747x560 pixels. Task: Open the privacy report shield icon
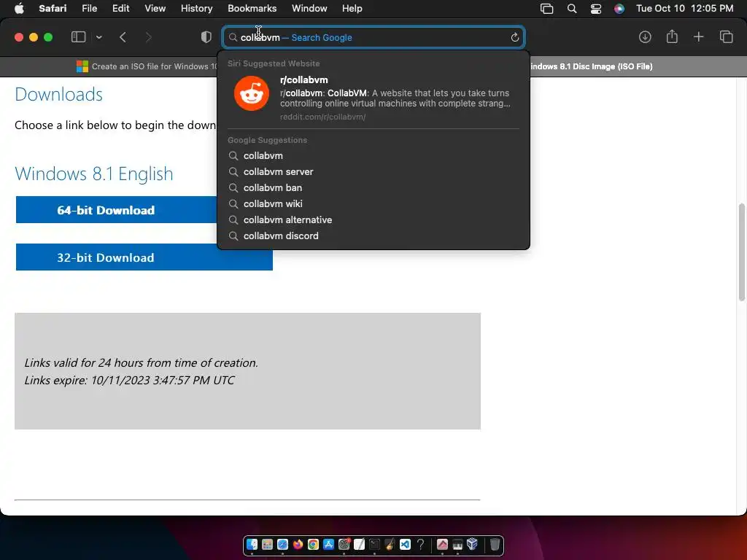pyautogui.click(x=206, y=37)
